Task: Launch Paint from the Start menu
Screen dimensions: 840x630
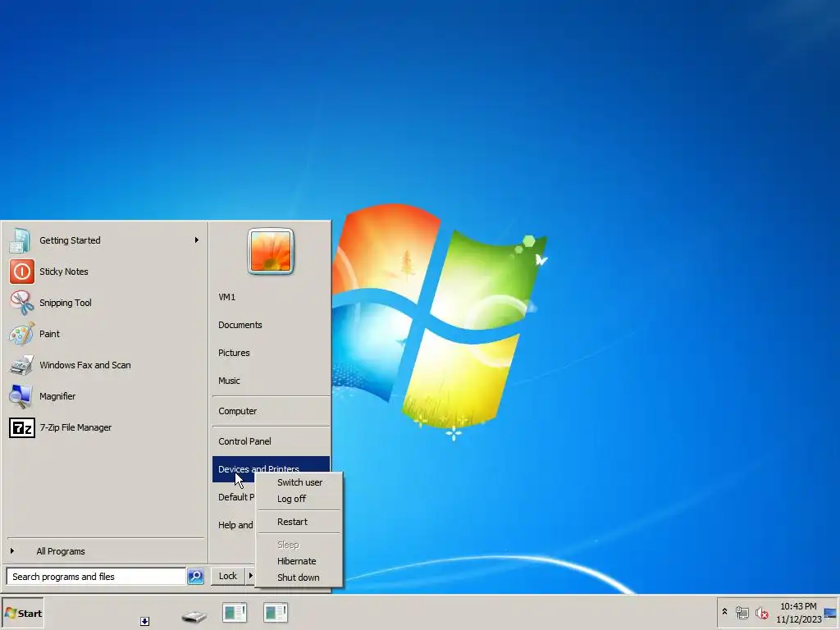Action: pyautogui.click(x=104, y=334)
